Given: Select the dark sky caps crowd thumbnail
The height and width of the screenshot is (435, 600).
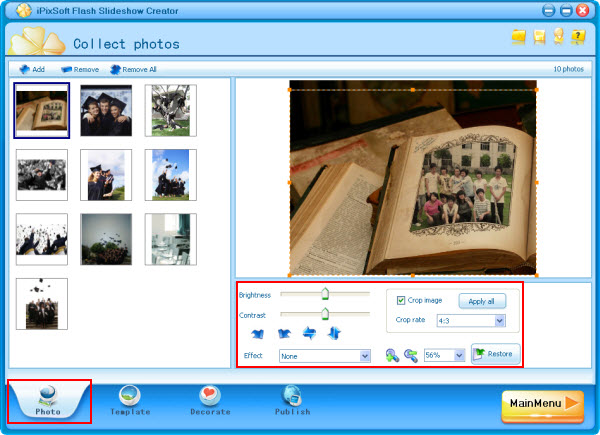Looking at the screenshot, I should [106, 239].
